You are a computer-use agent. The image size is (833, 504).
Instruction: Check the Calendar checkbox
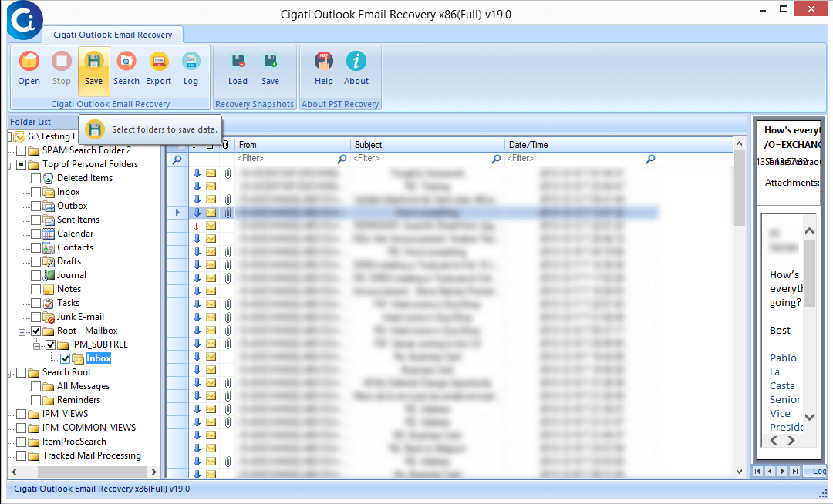coord(35,234)
